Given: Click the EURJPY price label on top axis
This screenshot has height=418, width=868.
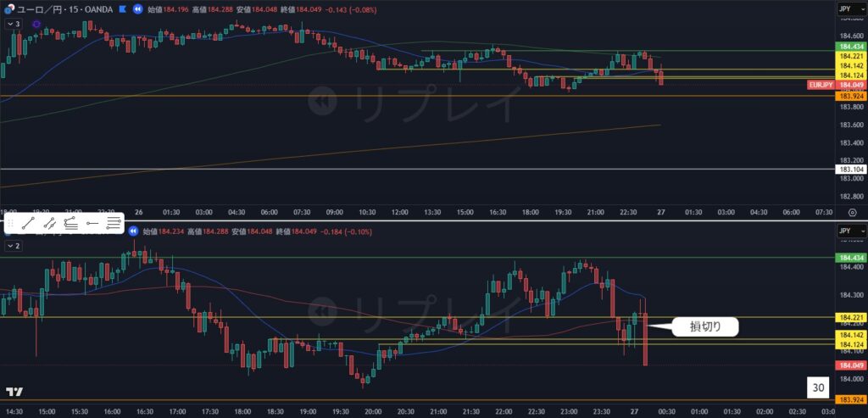Looking at the screenshot, I should pos(821,85).
